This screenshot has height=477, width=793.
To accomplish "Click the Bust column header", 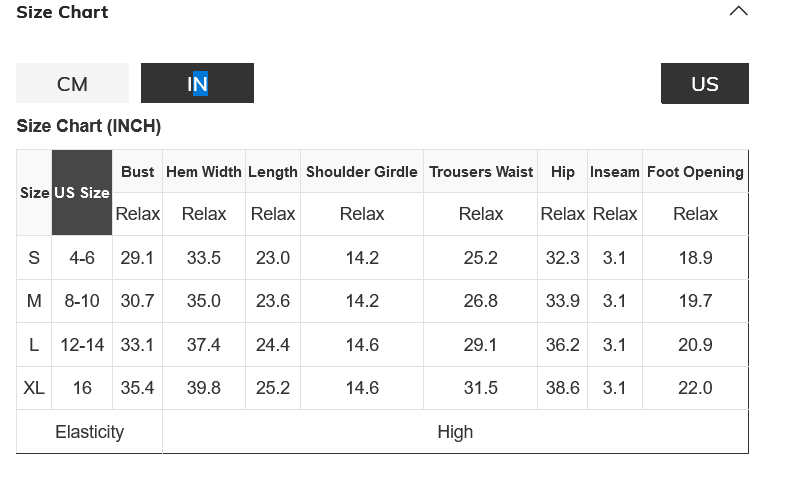I will (x=138, y=172).
